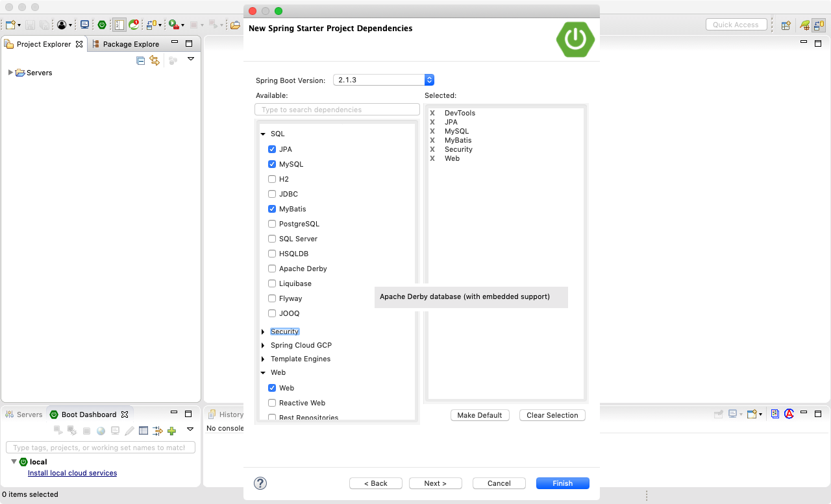831x504 pixels.
Task: Click the green Spring Boot Dashboard toolbar icon
Action: (x=102, y=25)
